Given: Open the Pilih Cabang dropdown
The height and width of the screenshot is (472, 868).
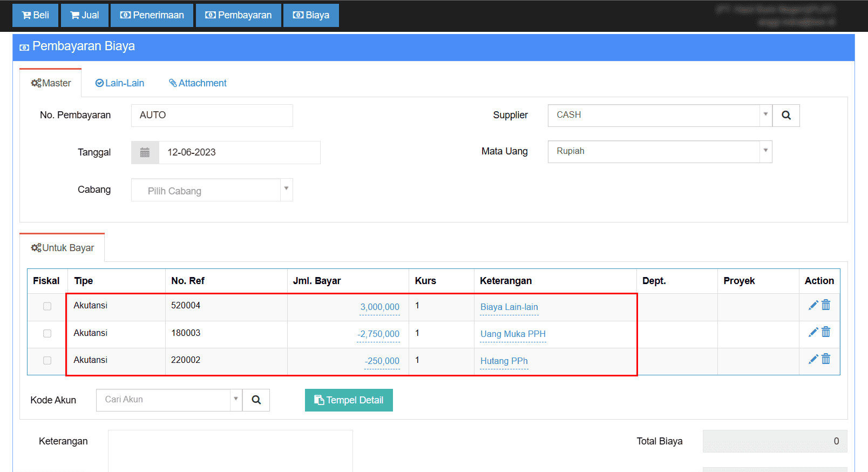Looking at the screenshot, I should pyautogui.click(x=212, y=190).
